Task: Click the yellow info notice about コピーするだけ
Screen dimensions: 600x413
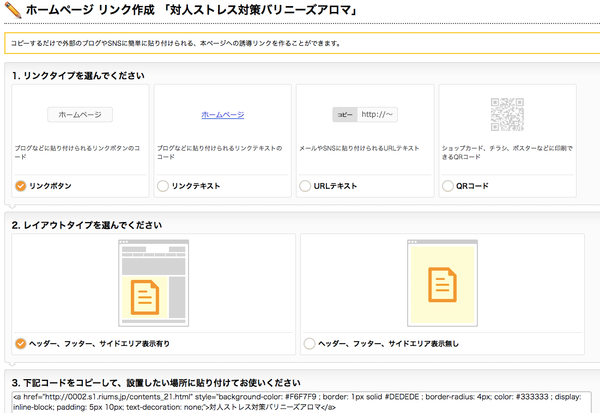Action: (302, 43)
